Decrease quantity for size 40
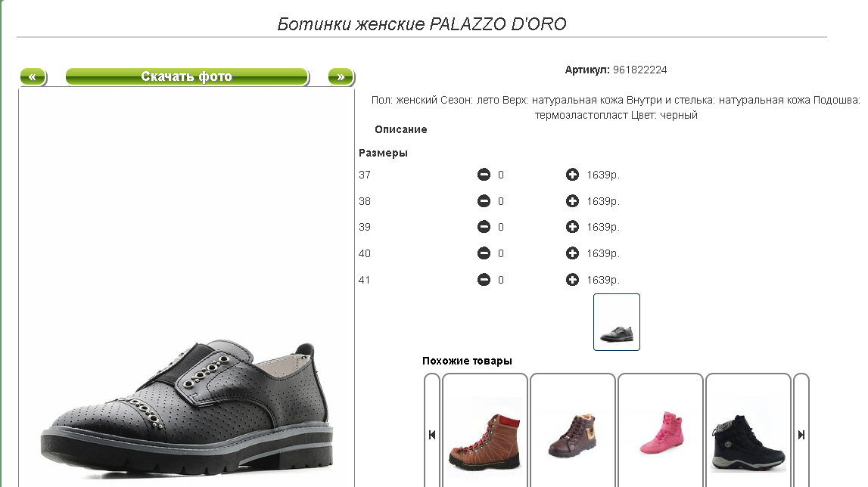This screenshot has height=487, width=868. 484,253
